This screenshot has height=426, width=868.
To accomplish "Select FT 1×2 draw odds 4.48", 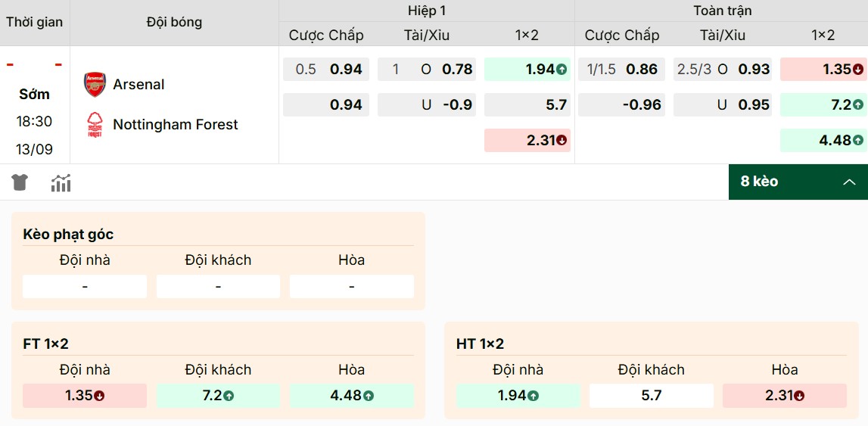I will pyautogui.click(x=351, y=395).
